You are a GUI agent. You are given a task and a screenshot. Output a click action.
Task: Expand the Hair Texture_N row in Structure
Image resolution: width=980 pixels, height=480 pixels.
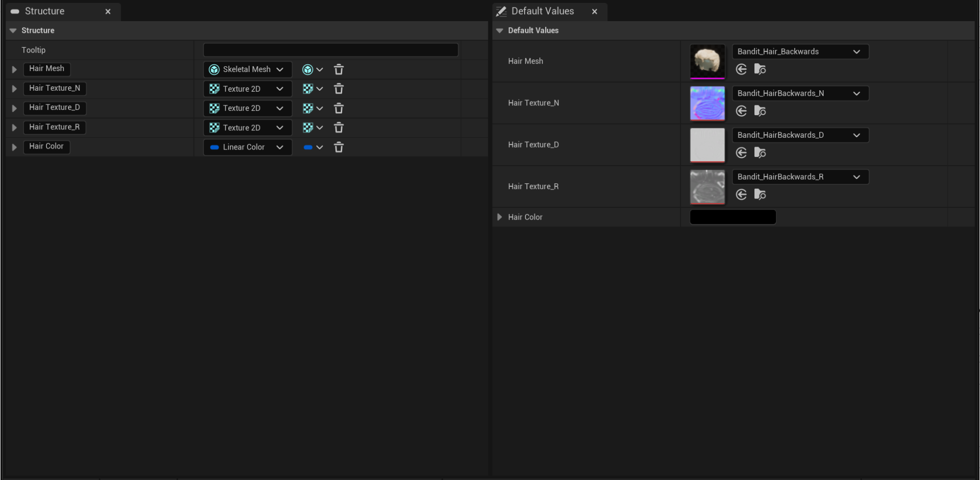(x=14, y=89)
